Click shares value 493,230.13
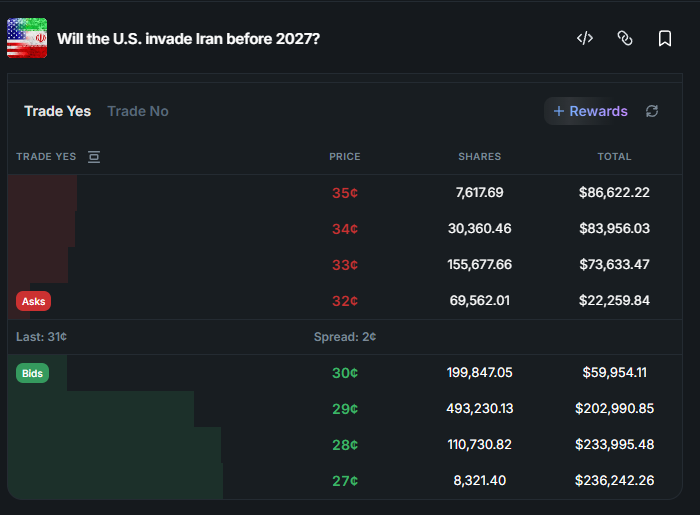Viewport: 700px width, 515px height. [479, 408]
